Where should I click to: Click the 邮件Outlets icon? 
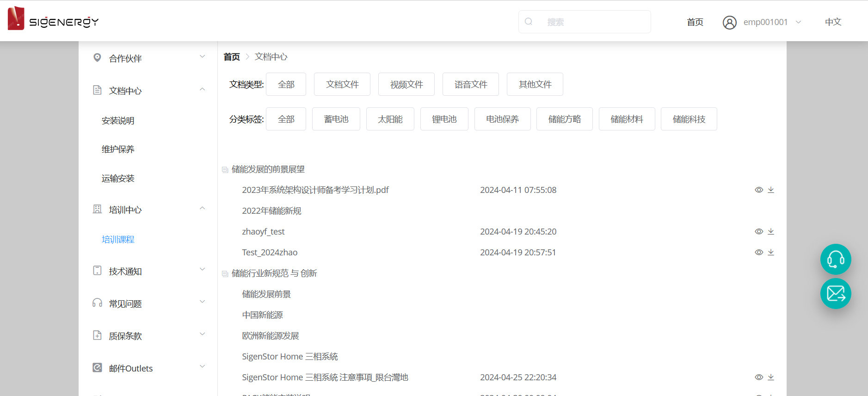pyautogui.click(x=97, y=368)
